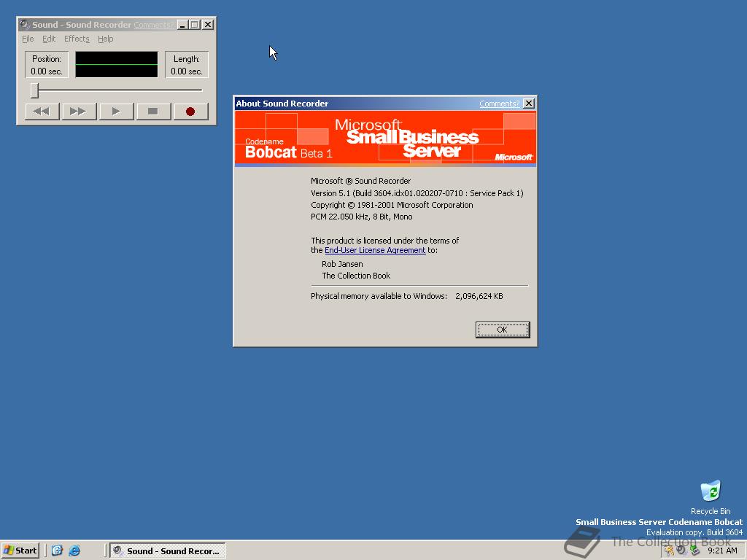Click the 9:21 AM taskbar clock
Screen dimensions: 747x560
(722, 551)
